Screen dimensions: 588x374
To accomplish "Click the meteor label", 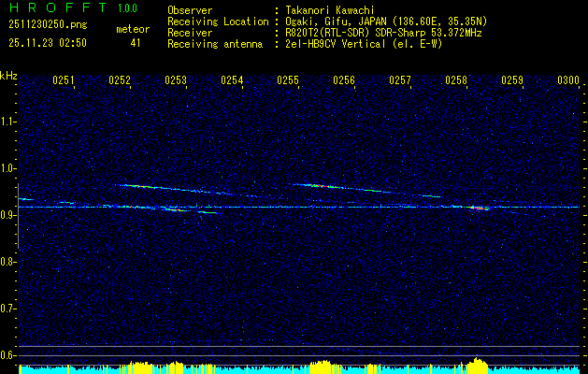I will coord(133,29).
